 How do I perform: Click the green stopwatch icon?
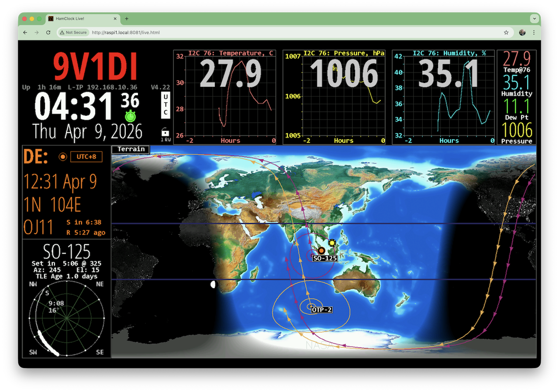tap(130, 116)
